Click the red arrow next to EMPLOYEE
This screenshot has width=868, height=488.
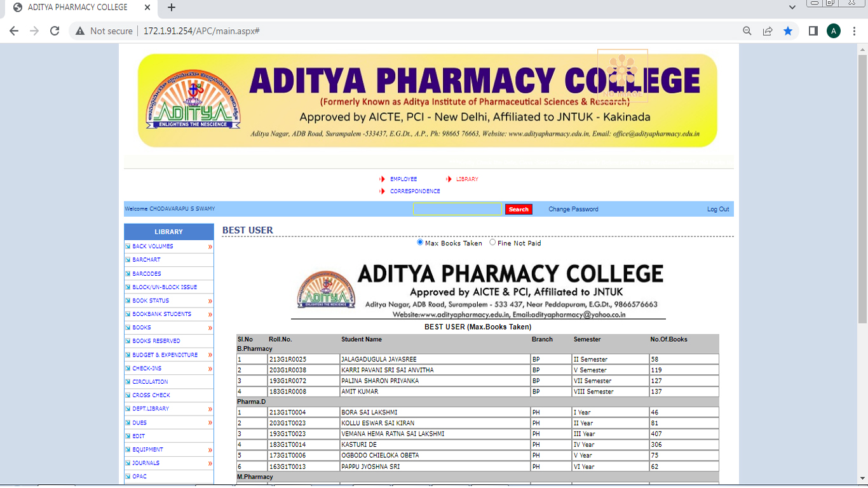(x=383, y=179)
